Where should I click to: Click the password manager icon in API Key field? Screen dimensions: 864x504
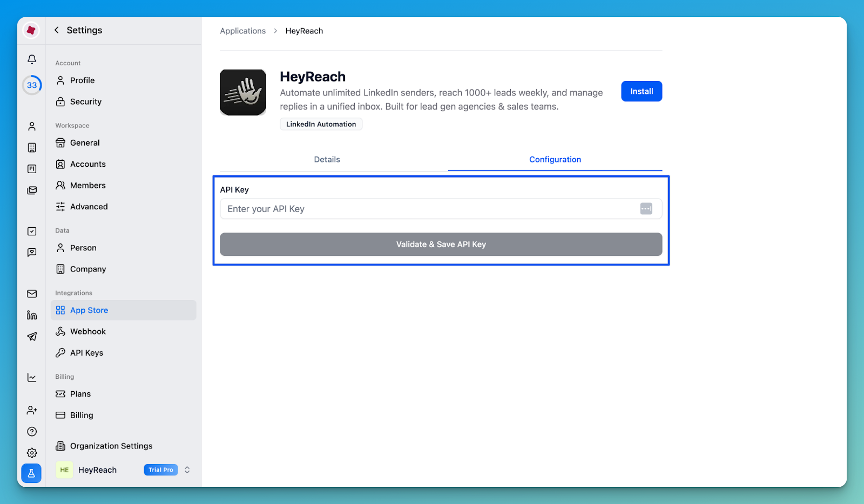(x=646, y=209)
